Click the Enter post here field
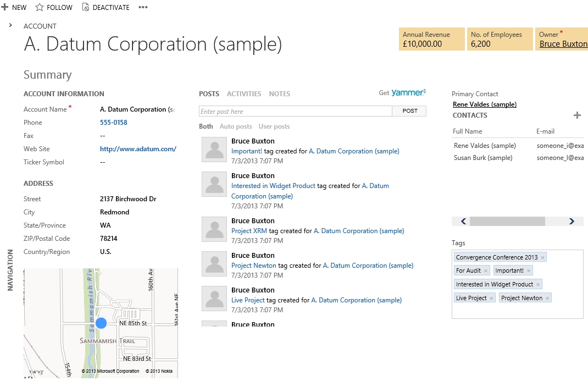This screenshot has width=588, height=381. (x=295, y=112)
